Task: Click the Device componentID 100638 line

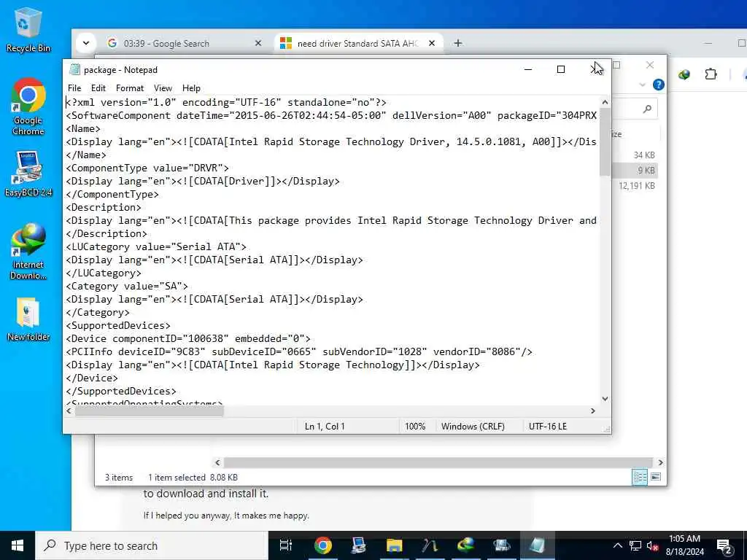Action: (x=187, y=338)
